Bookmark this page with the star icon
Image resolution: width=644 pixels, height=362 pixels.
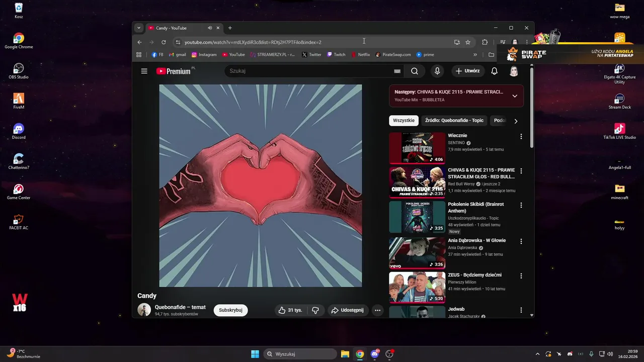468,42
